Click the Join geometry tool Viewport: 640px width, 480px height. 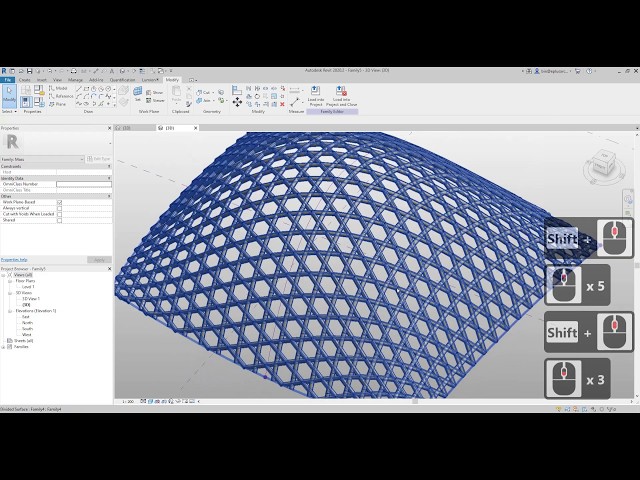point(204,100)
